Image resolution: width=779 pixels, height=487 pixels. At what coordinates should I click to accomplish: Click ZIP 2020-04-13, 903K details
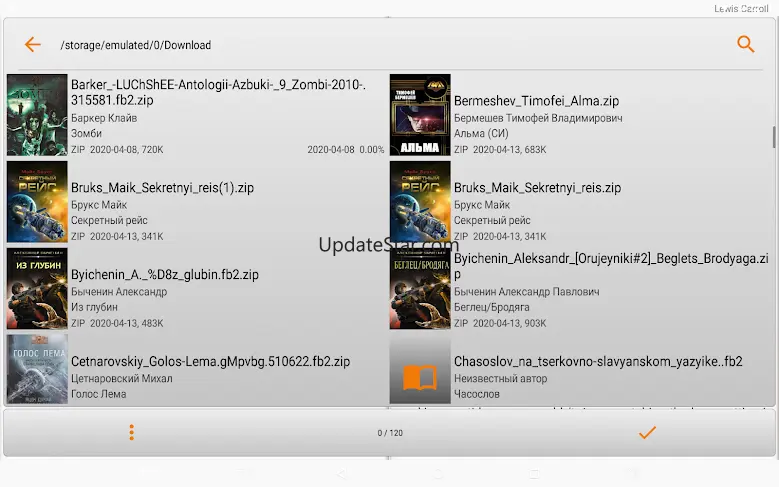click(500, 323)
